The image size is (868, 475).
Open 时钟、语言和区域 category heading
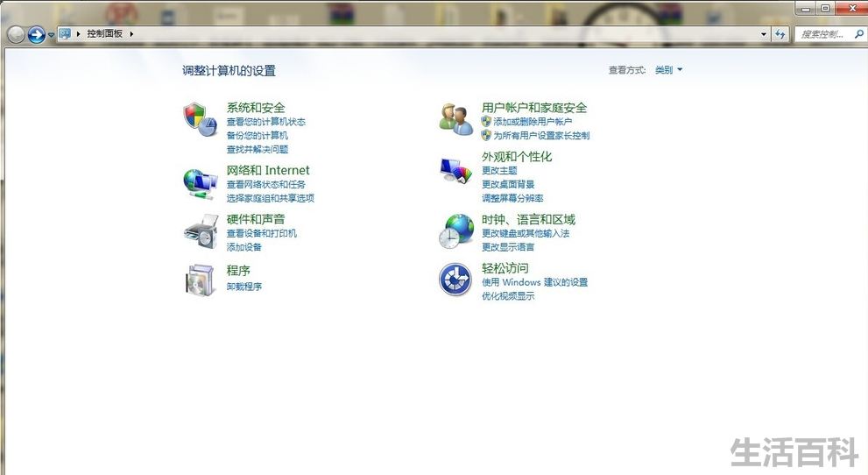528,219
